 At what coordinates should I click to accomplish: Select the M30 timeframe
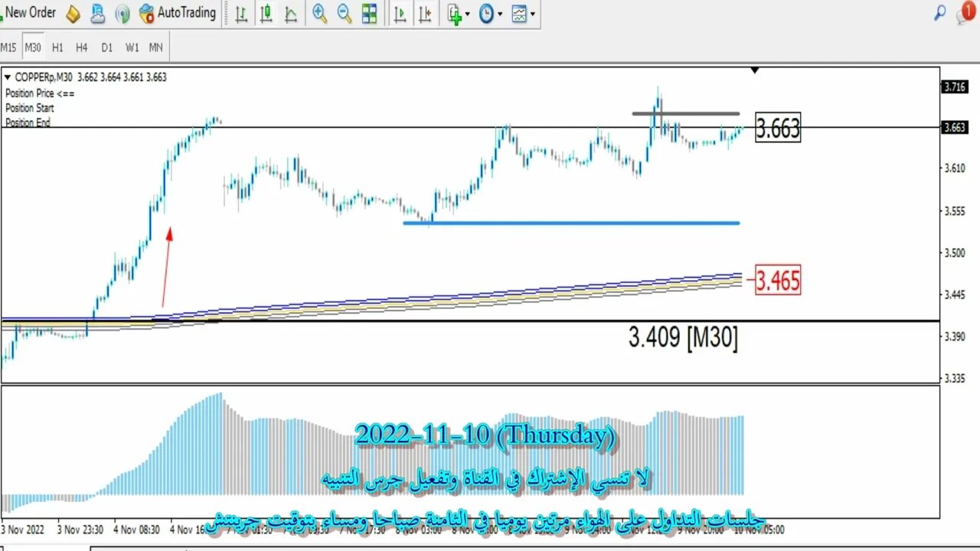click(x=33, y=47)
